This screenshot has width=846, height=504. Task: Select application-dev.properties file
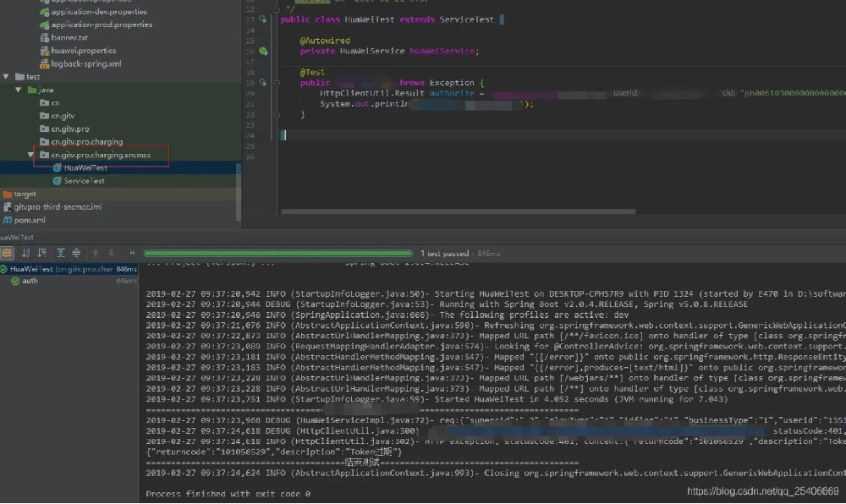pos(99,11)
